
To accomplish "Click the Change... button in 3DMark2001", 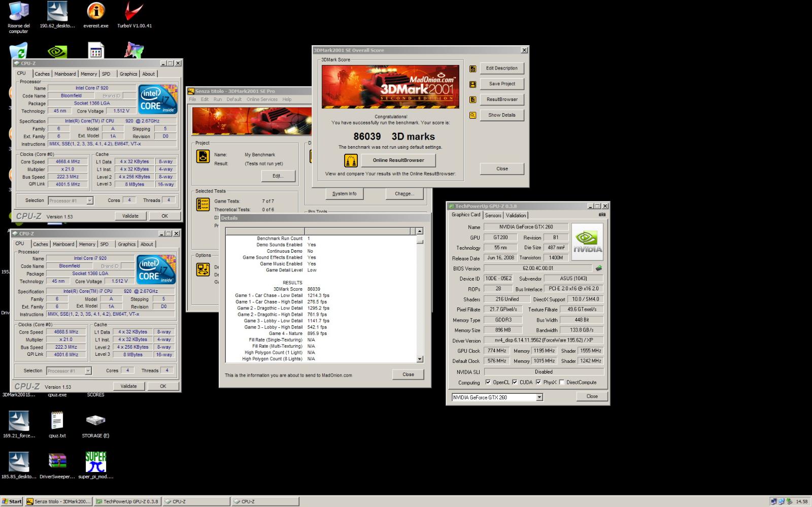I will pyautogui.click(x=404, y=194).
